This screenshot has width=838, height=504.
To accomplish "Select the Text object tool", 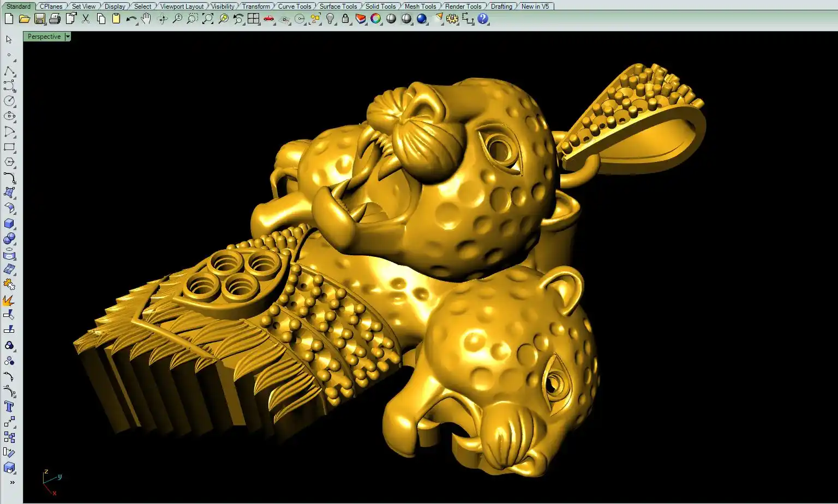I will click(9, 406).
